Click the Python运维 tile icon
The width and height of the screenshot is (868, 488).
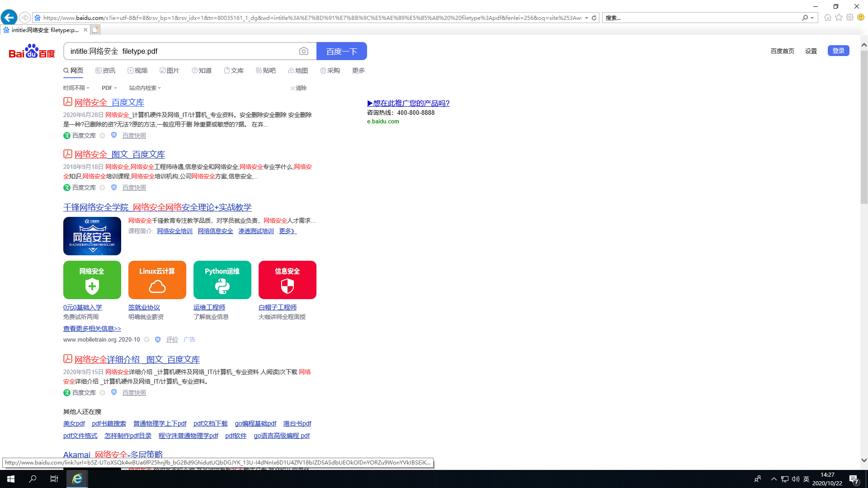pos(222,280)
